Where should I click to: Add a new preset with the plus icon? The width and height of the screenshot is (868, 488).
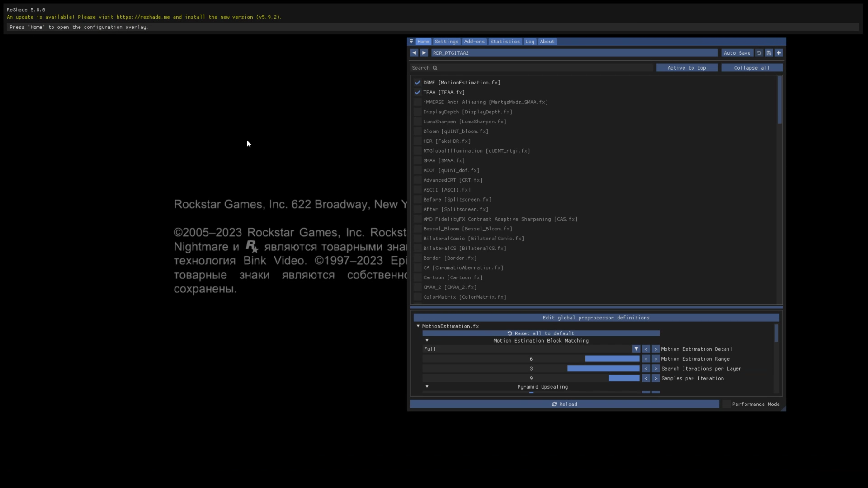[779, 53]
